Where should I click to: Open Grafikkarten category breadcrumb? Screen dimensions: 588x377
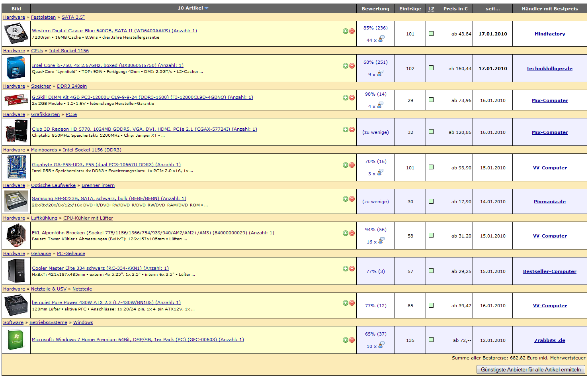click(45, 114)
